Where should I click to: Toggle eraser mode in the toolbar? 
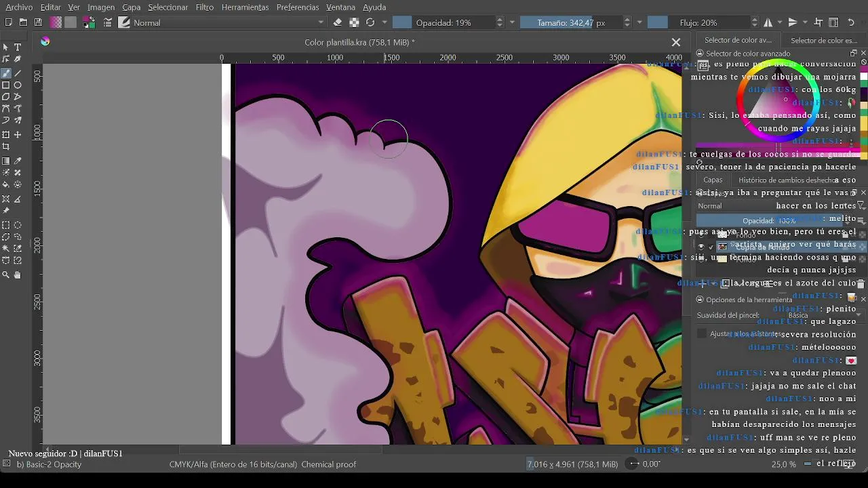338,22
